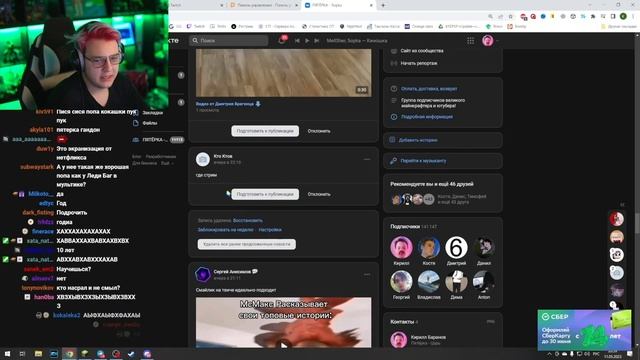Image resolution: width=640 pixels, height=360 pixels.
Task: Click the СБЕР card advertisement banner
Action: click(584, 330)
